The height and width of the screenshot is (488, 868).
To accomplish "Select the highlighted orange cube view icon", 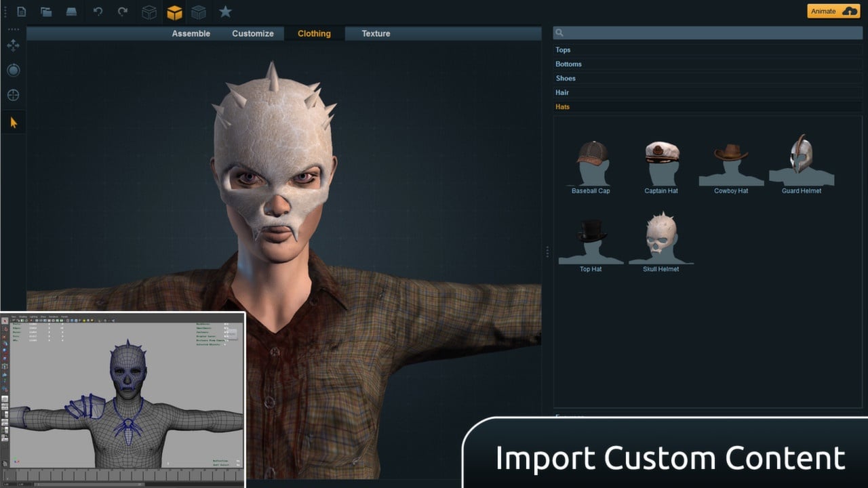I will [x=174, y=12].
